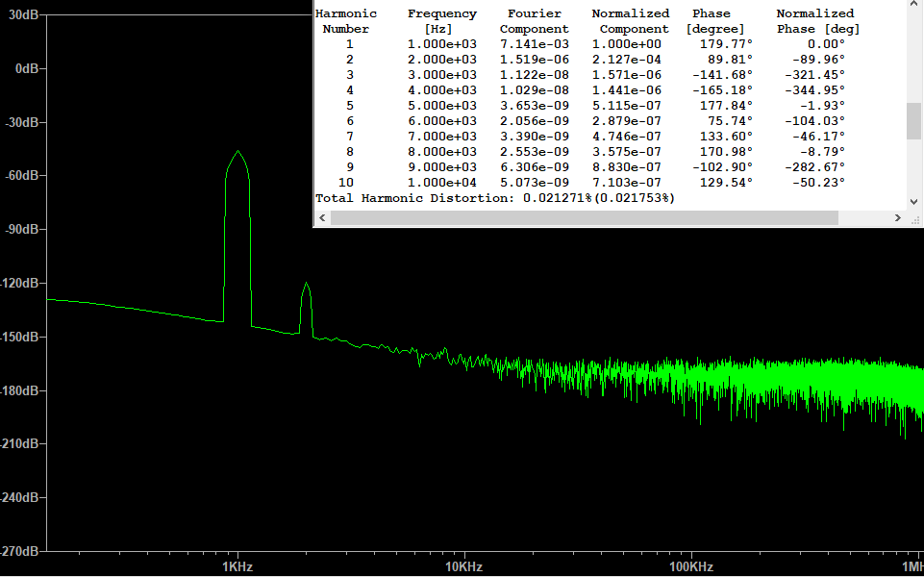
Task: Click the frequency value 1.000e+04
Action: pyautogui.click(x=442, y=183)
